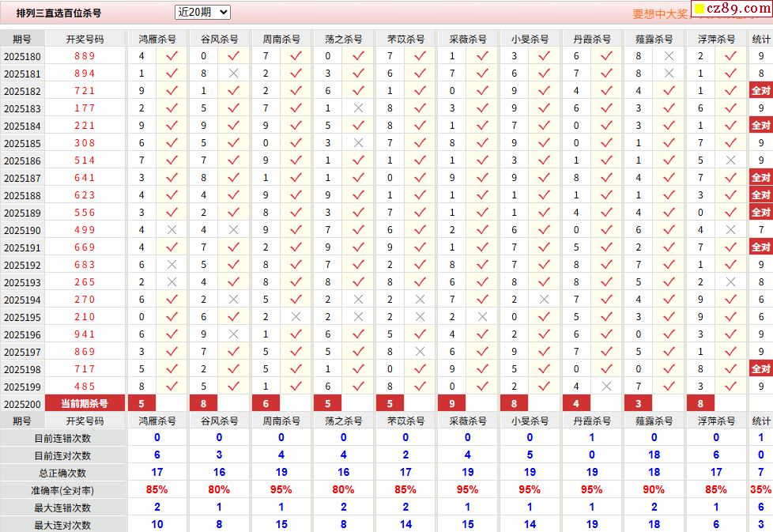Click the X mark for 鸿雁杀号 in row 2025190
Screen dimensions: 773x532
point(172,230)
